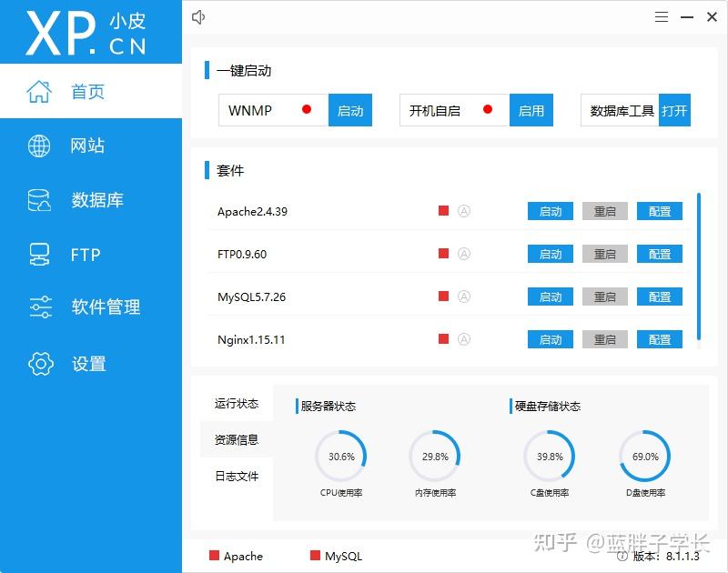Click the 内存使用率 29.8% gauge
The height and width of the screenshot is (573, 728).
tap(435, 456)
